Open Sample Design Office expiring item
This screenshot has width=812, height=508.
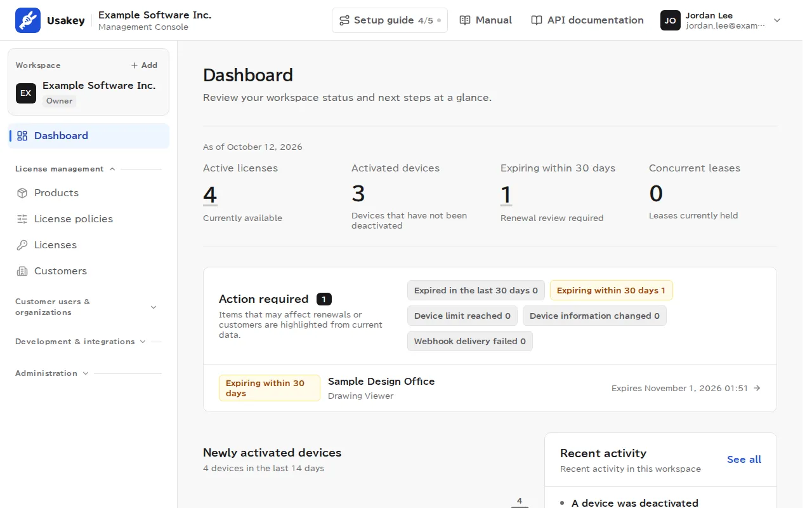coord(490,388)
